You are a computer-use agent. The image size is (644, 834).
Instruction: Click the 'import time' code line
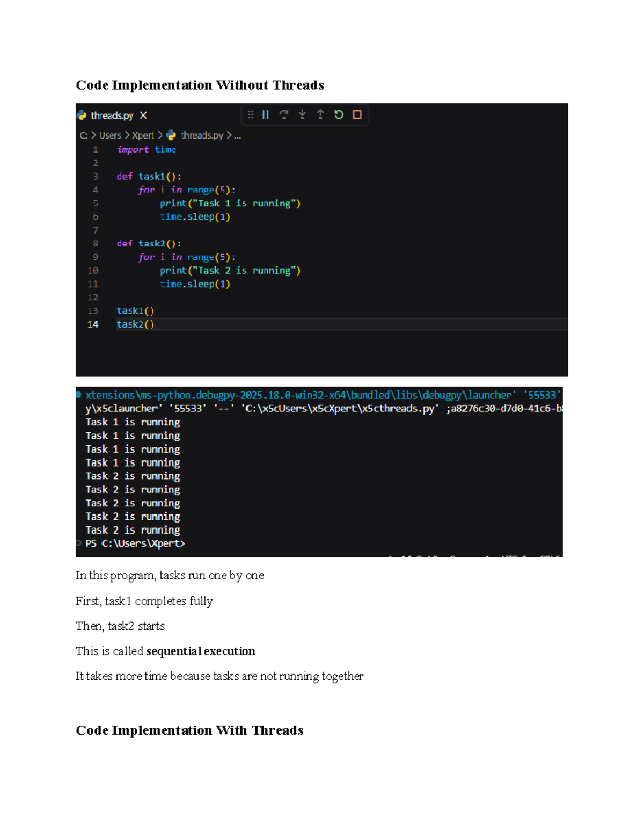(147, 150)
